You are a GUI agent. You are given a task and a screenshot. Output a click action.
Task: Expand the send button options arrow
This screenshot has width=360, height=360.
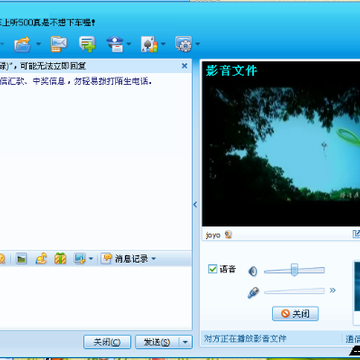click(x=186, y=342)
